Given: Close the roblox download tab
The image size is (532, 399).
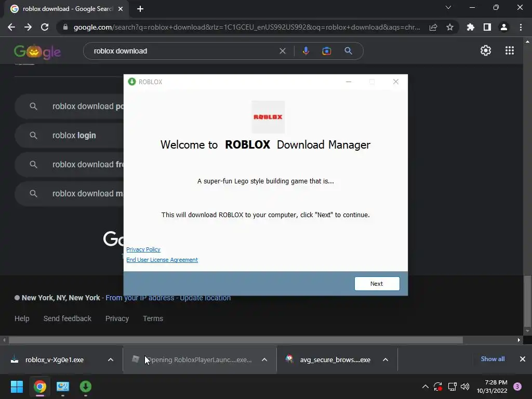Looking at the screenshot, I should (x=121, y=9).
